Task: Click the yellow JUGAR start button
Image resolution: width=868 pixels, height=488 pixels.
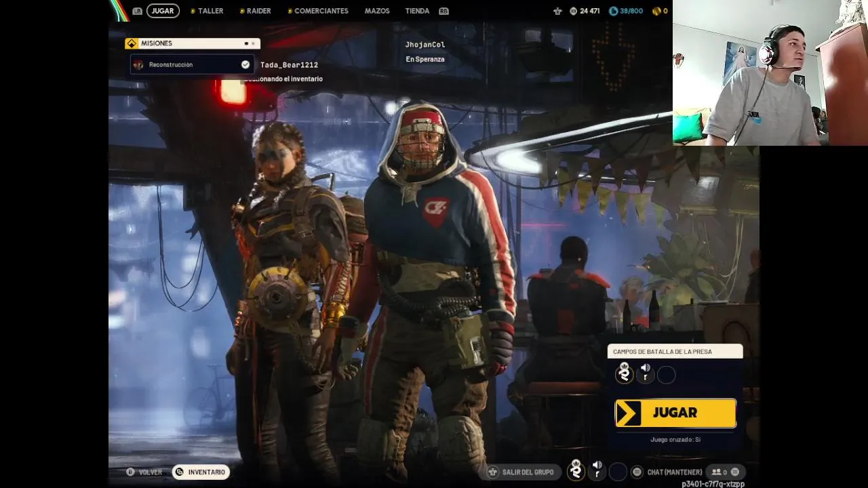Action: (675, 413)
